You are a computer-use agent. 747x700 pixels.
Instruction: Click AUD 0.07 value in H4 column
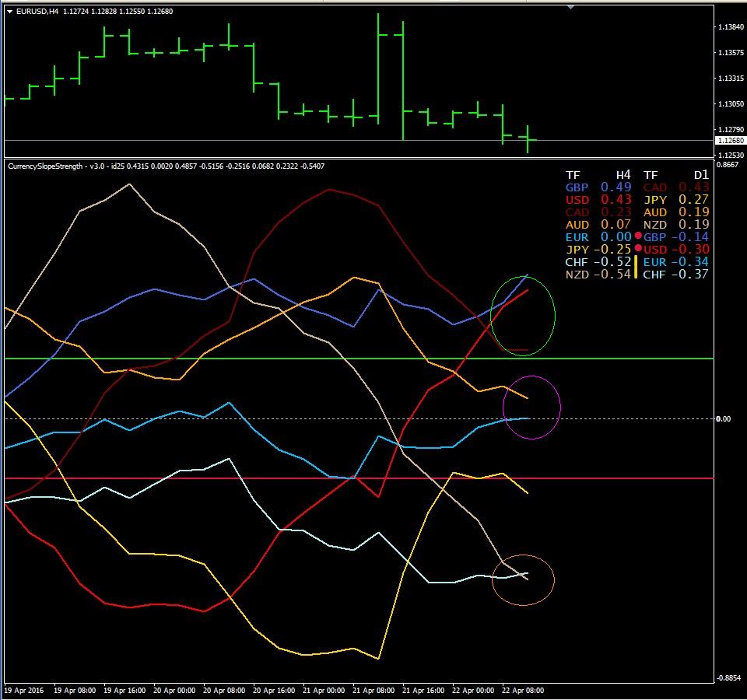[x=615, y=224]
